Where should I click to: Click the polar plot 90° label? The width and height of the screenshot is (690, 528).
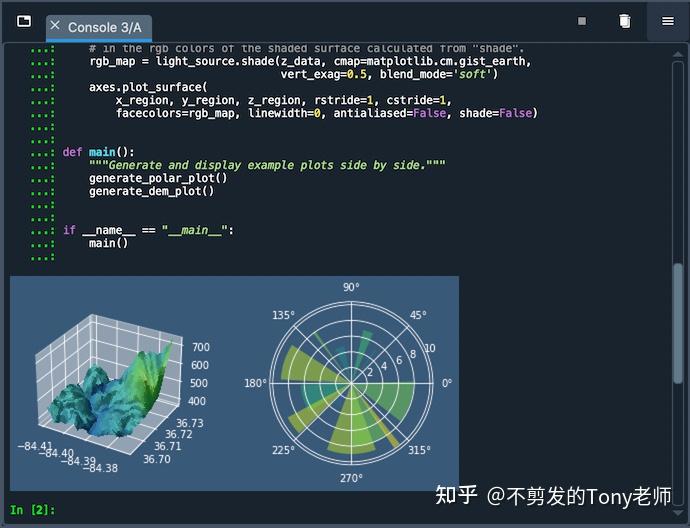point(351,287)
